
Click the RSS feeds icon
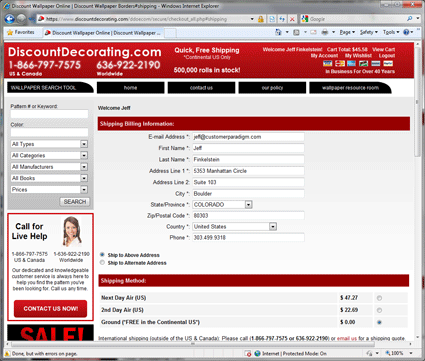tap(296, 32)
